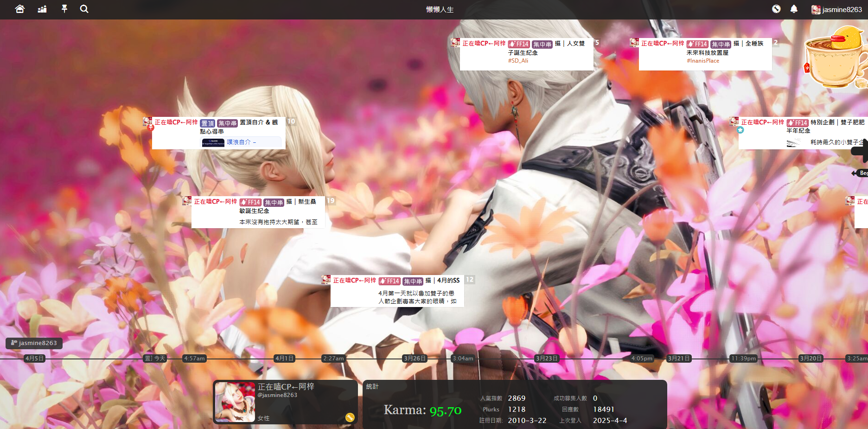Jump to 4月1日 on timeline
This screenshot has width=868, height=429.
click(x=284, y=359)
